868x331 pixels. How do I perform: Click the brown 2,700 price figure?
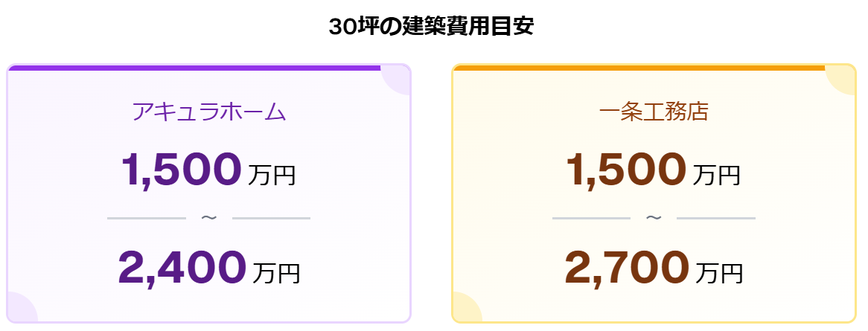[626, 267]
